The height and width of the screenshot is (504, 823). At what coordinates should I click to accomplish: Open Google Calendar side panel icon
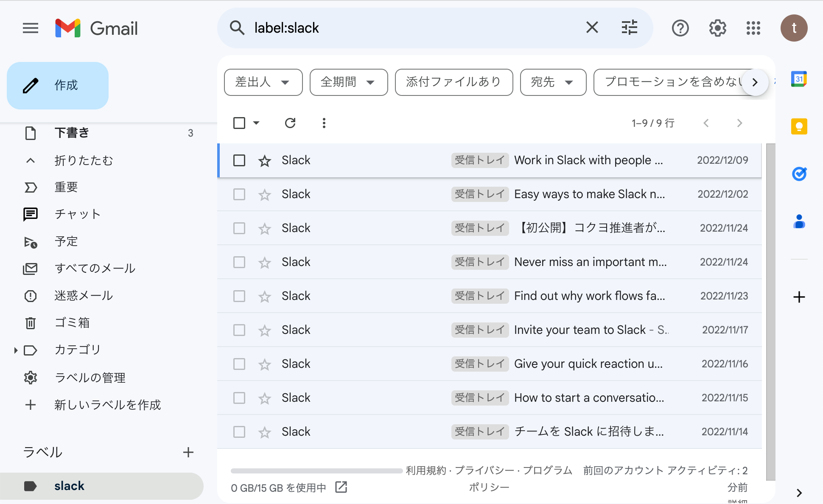tap(799, 79)
